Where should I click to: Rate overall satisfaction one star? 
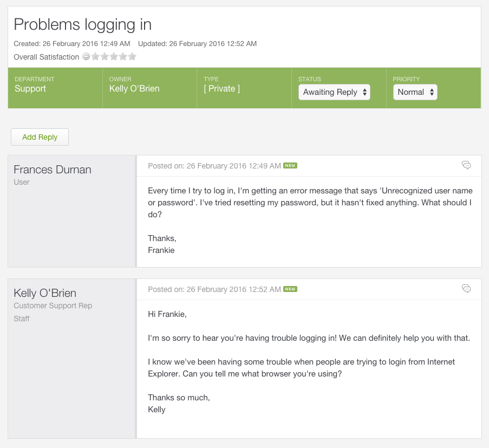pyautogui.click(x=95, y=56)
